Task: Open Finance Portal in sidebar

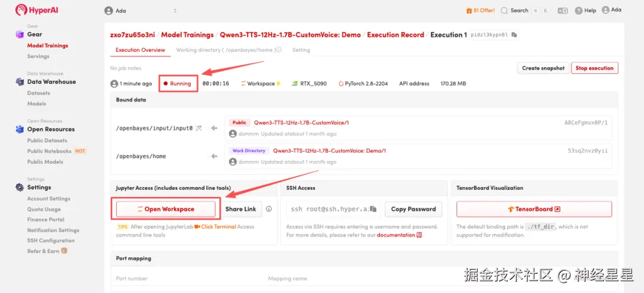Action: [x=45, y=220]
